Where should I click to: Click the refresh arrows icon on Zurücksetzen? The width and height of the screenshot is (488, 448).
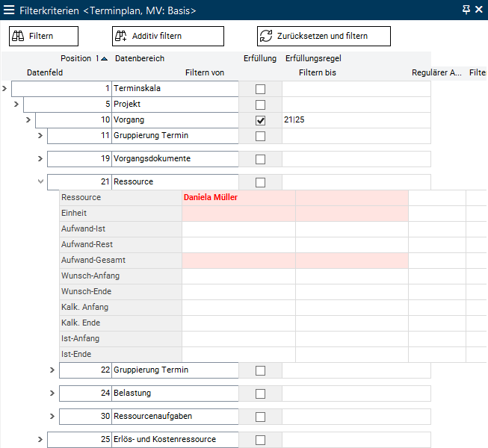pos(266,36)
